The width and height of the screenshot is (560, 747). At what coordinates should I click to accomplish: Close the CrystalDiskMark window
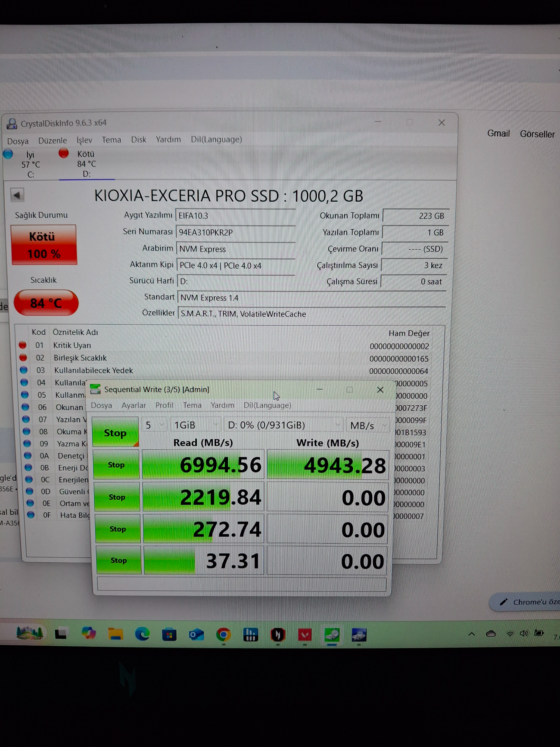coord(380,390)
